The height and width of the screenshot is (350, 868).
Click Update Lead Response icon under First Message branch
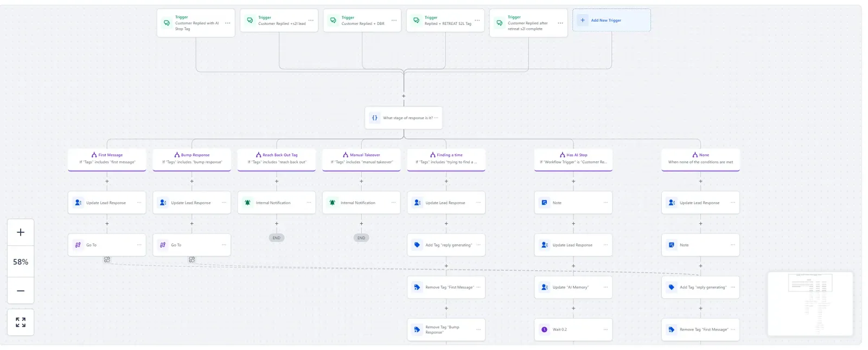78,203
